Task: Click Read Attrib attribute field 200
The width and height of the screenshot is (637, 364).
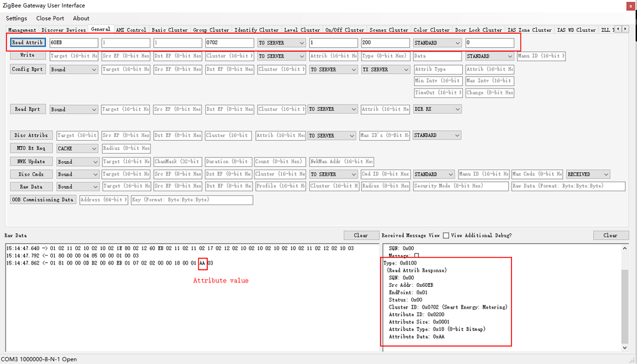Action: (386, 43)
